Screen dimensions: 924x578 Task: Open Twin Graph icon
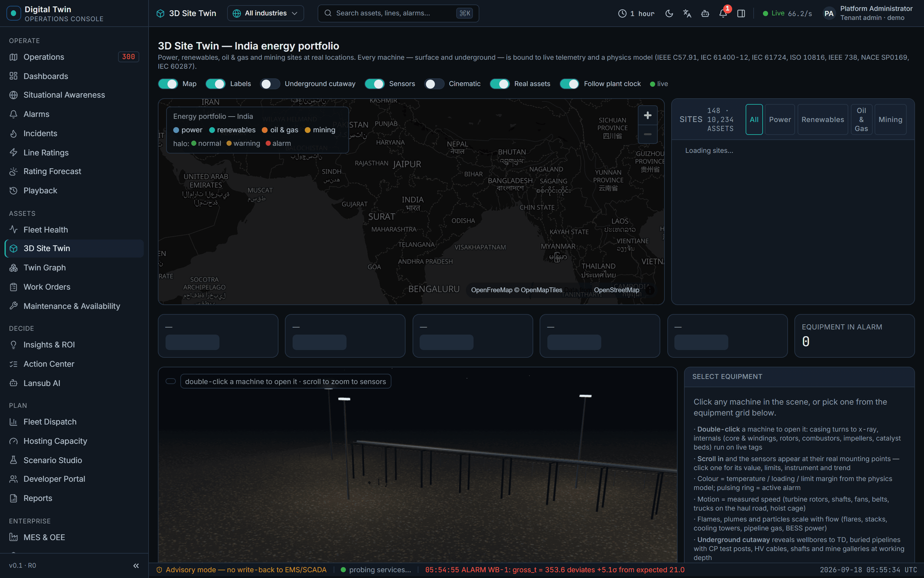click(x=14, y=267)
